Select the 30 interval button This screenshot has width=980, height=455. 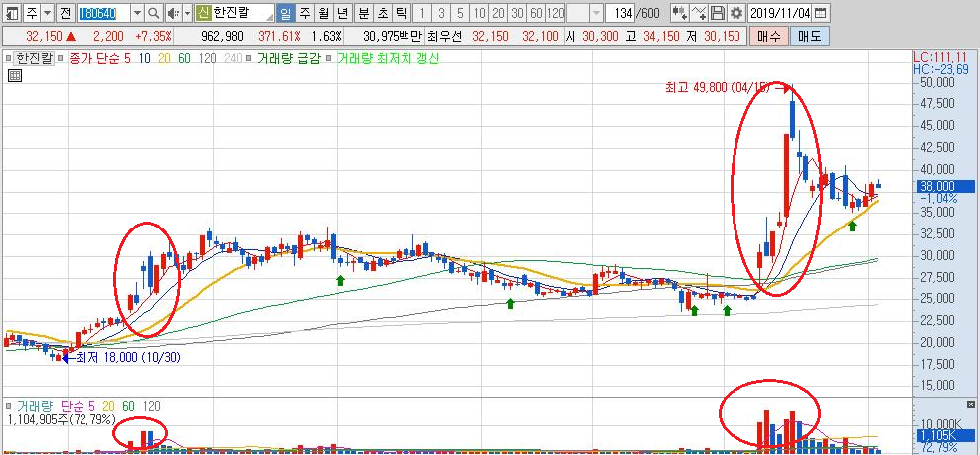tap(517, 13)
